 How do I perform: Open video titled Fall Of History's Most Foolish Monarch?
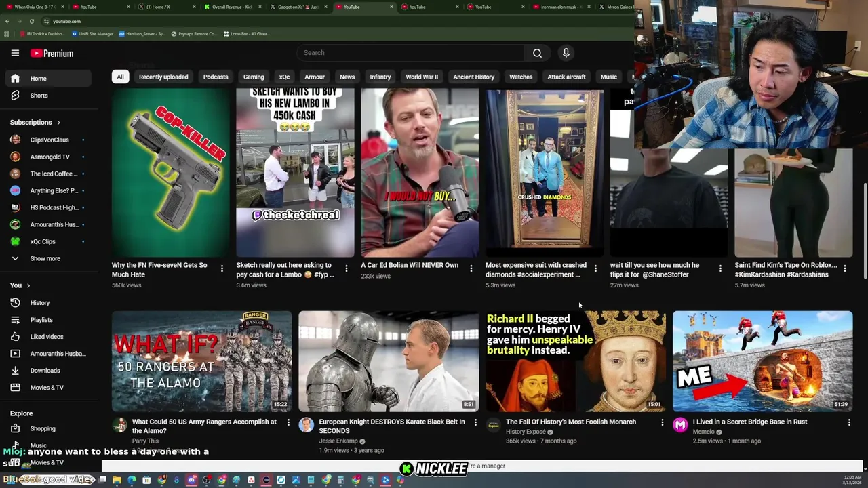571,422
